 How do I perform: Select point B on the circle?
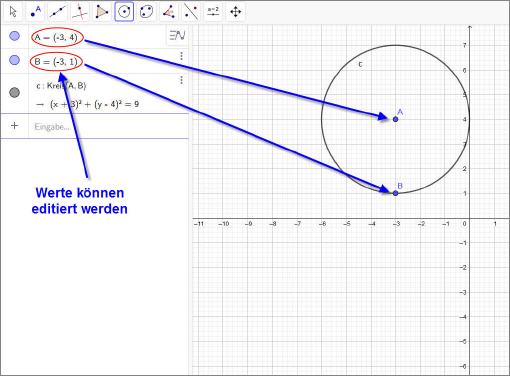click(395, 193)
